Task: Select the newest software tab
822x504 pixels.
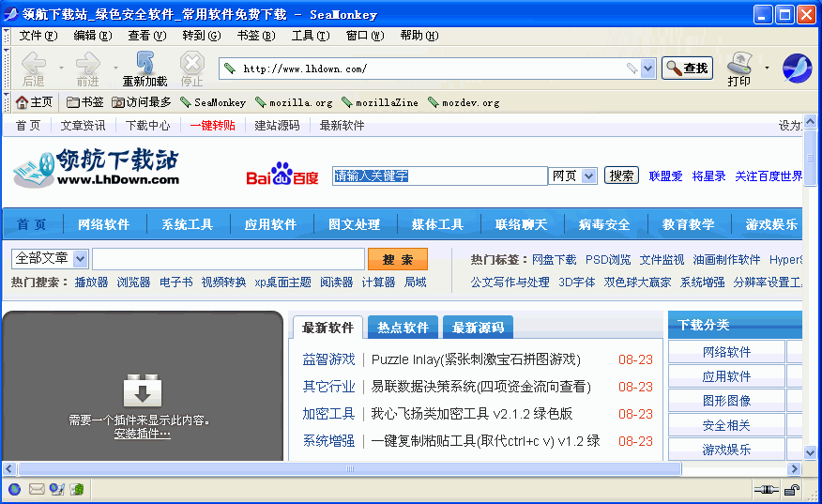Action: click(327, 328)
